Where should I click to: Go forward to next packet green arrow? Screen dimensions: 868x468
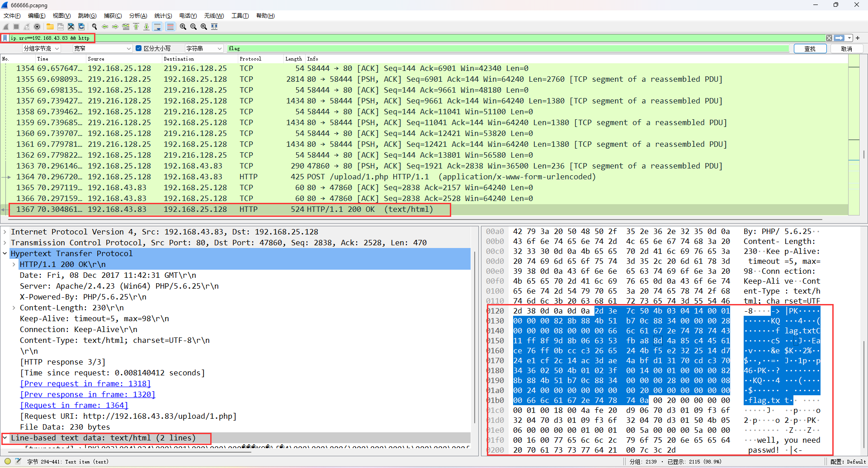coord(115,27)
